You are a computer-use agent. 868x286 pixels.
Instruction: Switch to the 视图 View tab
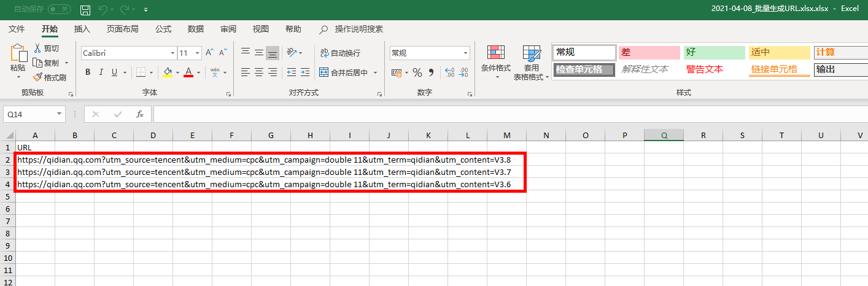pos(261,29)
